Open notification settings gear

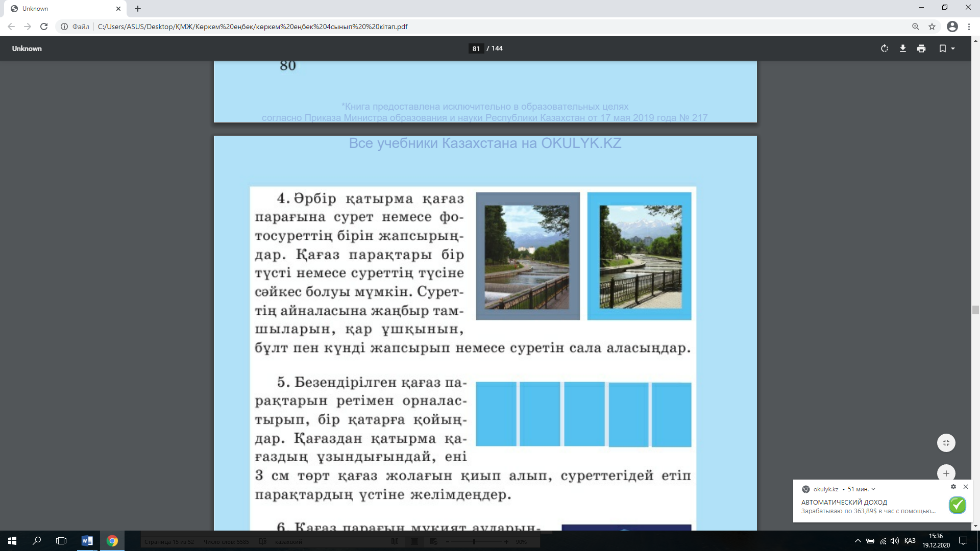click(x=953, y=487)
